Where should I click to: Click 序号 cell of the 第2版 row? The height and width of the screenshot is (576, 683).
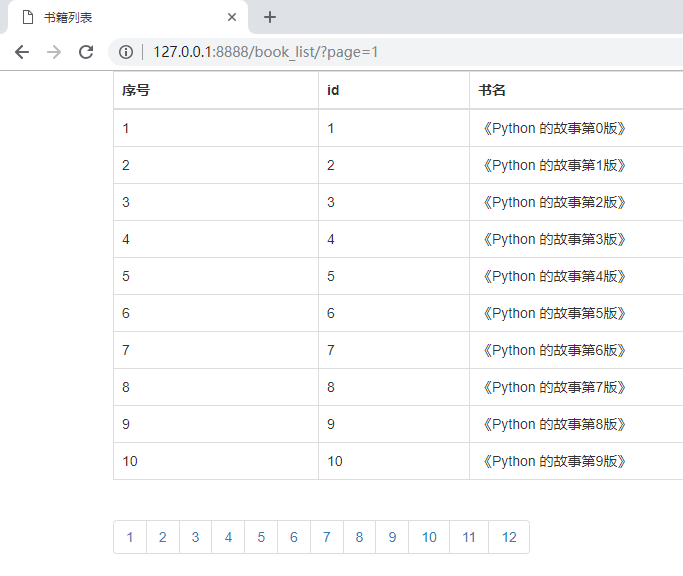pyautogui.click(x=216, y=202)
